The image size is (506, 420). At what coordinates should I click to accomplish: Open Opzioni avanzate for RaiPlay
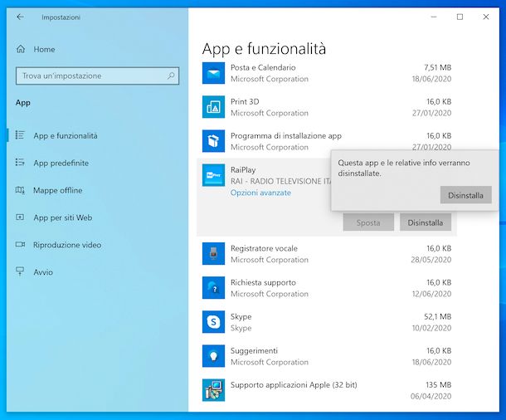pyautogui.click(x=260, y=193)
